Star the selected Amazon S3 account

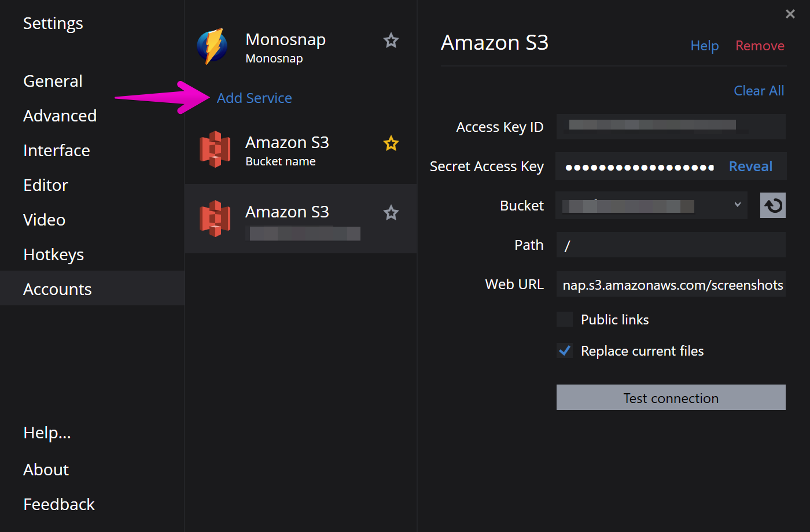391,213
